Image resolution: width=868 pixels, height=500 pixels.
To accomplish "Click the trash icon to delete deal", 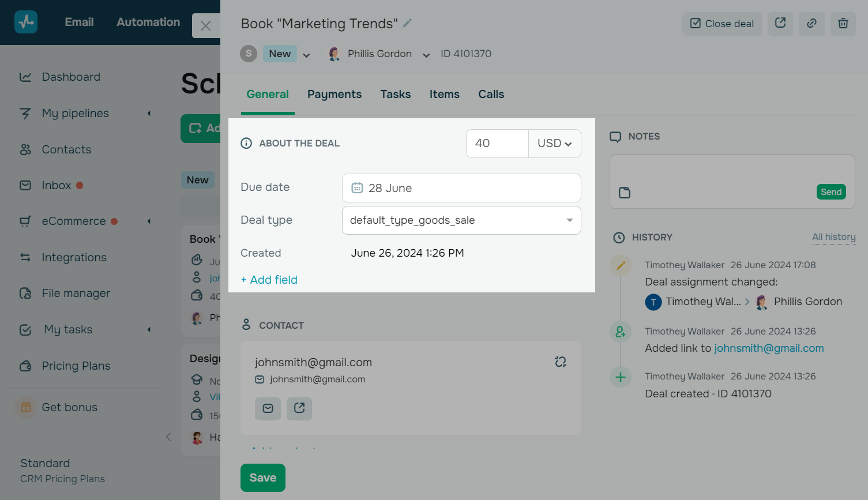I will point(843,24).
